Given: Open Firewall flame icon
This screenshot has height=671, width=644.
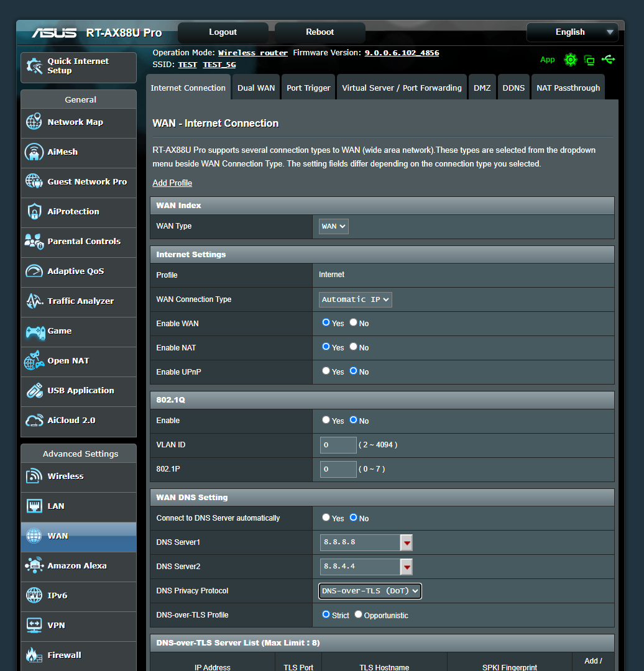Looking at the screenshot, I should click(34, 655).
